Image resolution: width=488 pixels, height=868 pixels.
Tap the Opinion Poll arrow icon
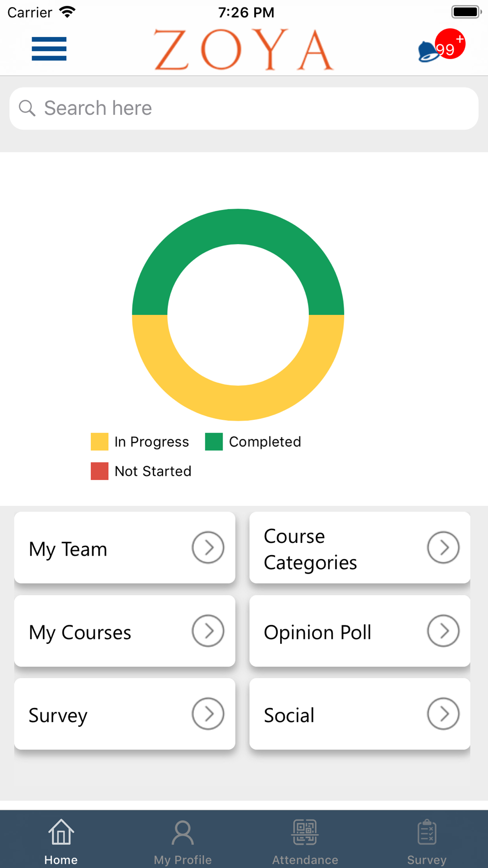pos(443,631)
